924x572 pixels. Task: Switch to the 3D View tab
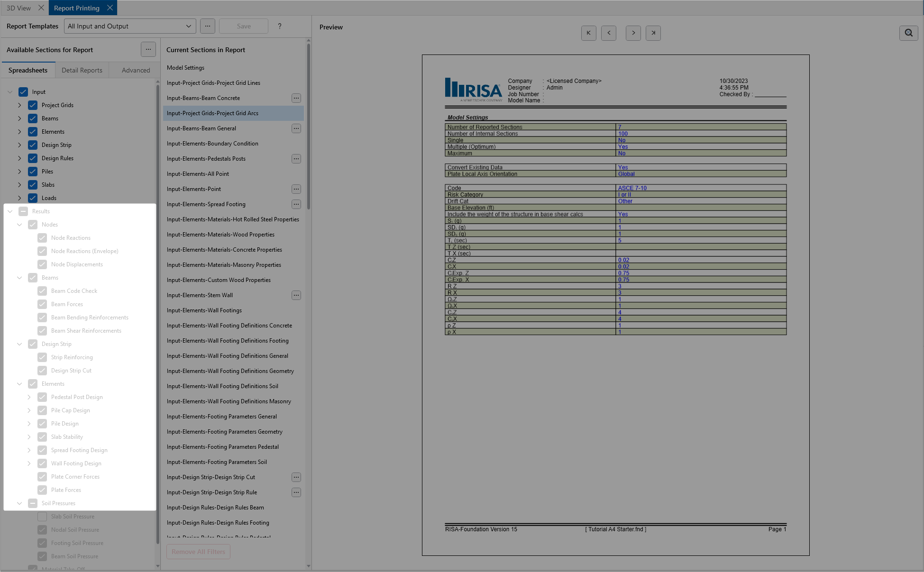coord(19,8)
